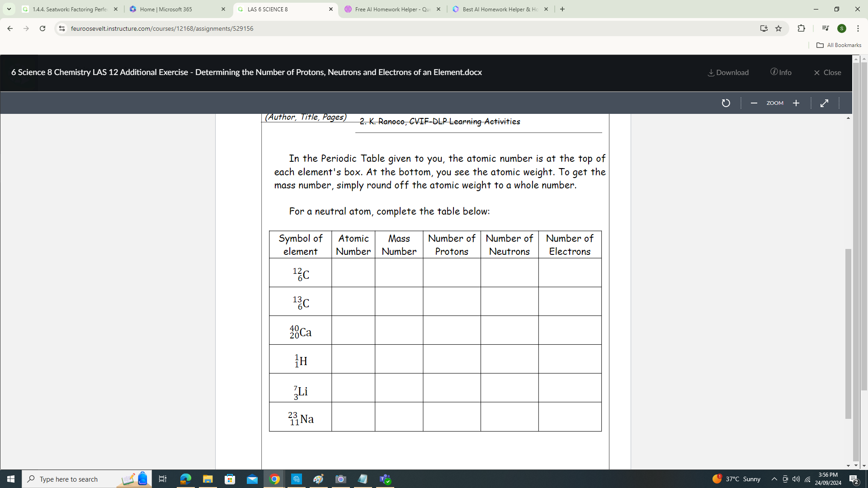Image resolution: width=868 pixels, height=488 pixels.
Task: Open the document Info panel
Action: (781, 72)
